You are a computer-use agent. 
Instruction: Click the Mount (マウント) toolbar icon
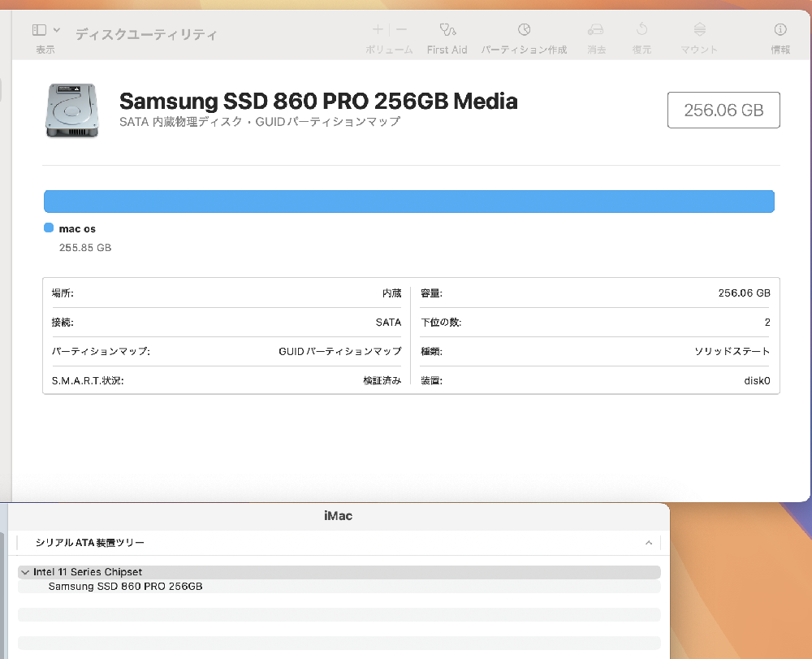[699, 30]
